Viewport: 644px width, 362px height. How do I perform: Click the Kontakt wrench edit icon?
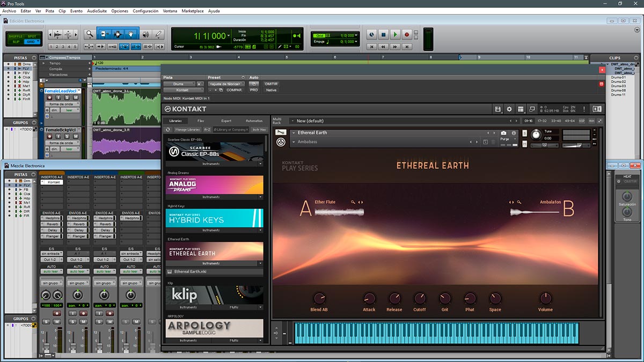[280, 132]
